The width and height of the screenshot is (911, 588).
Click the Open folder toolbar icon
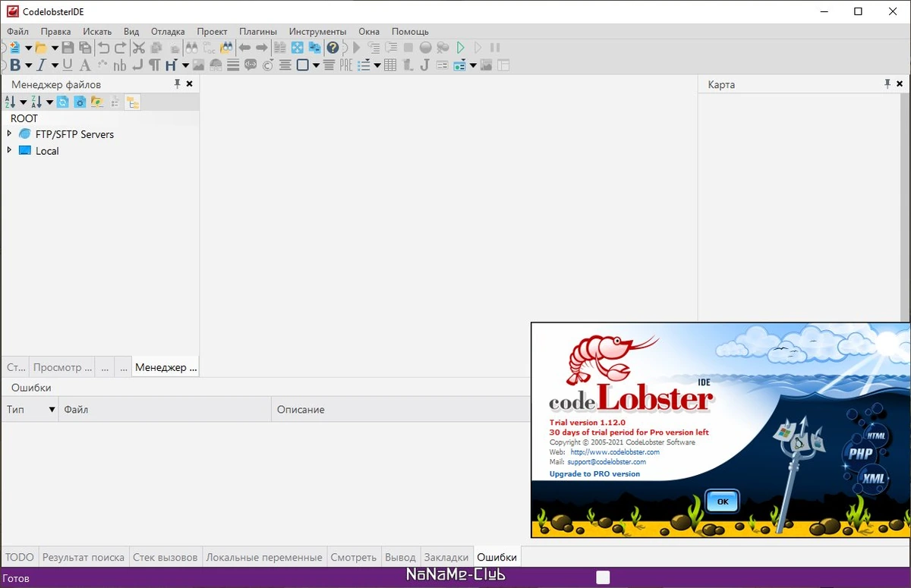click(x=41, y=48)
